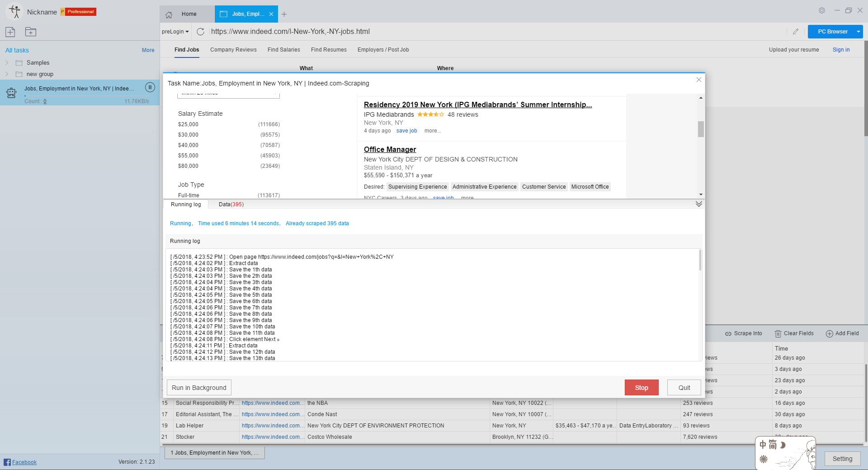Expand the new group folder
Image resolution: width=868 pixels, height=470 pixels.
[7, 74]
